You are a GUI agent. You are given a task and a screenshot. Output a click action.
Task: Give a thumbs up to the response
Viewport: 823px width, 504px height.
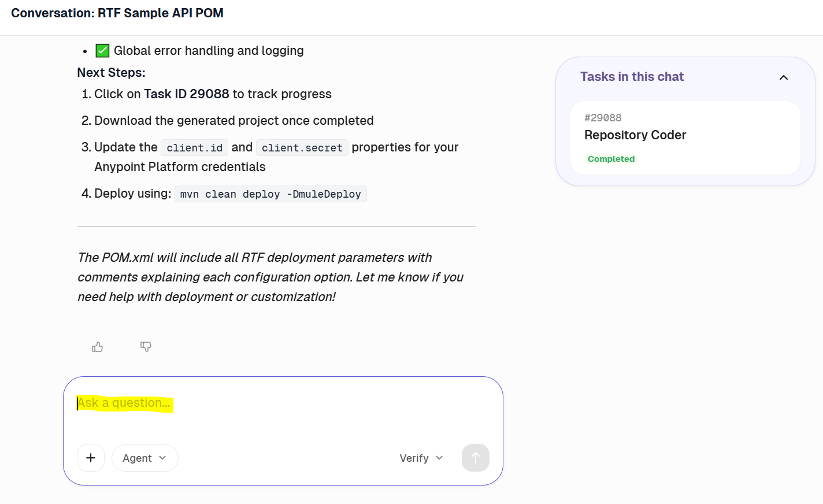[97, 346]
